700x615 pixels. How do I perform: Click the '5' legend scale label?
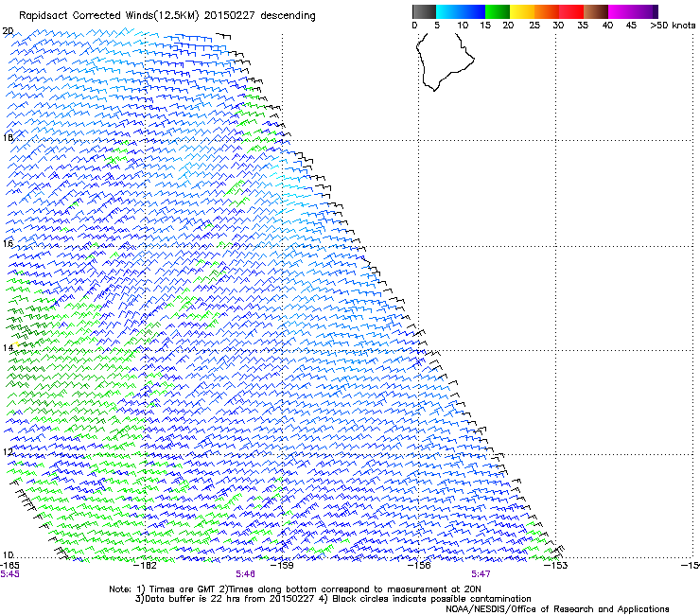click(x=437, y=26)
